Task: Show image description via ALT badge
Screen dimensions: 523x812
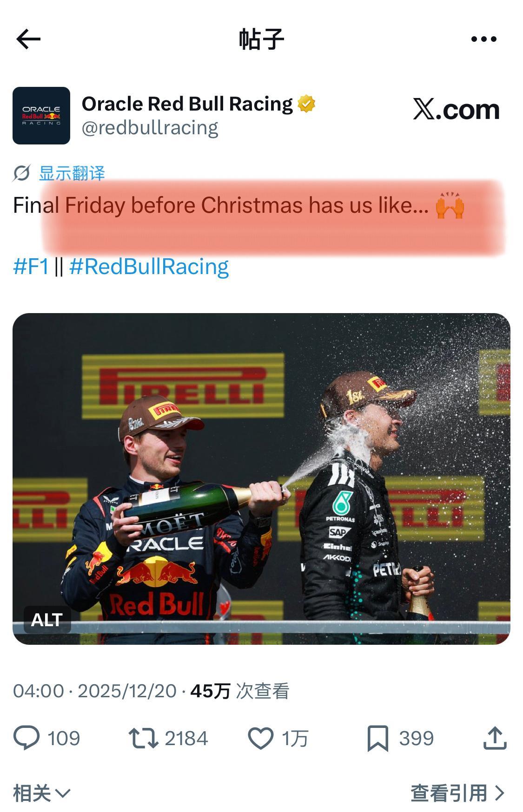Action: tap(47, 620)
